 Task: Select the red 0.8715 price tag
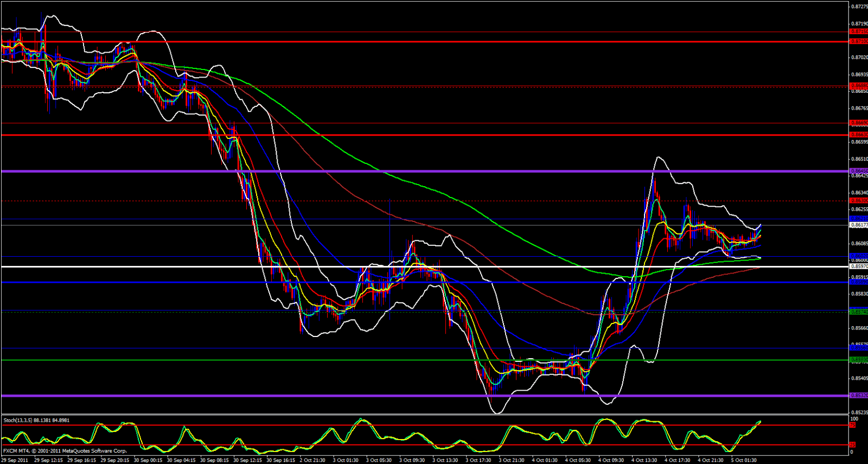point(858,32)
